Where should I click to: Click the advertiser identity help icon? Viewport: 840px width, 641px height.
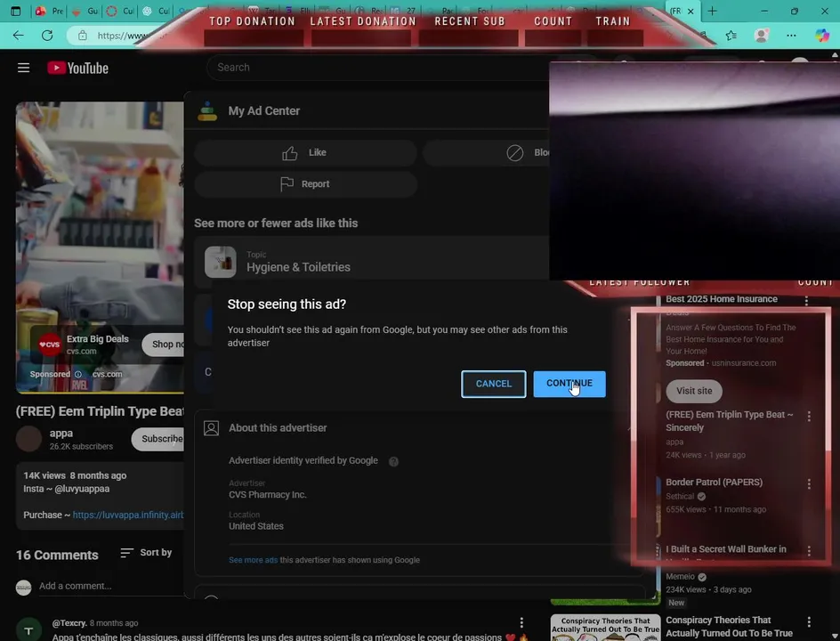(x=393, y=461)
